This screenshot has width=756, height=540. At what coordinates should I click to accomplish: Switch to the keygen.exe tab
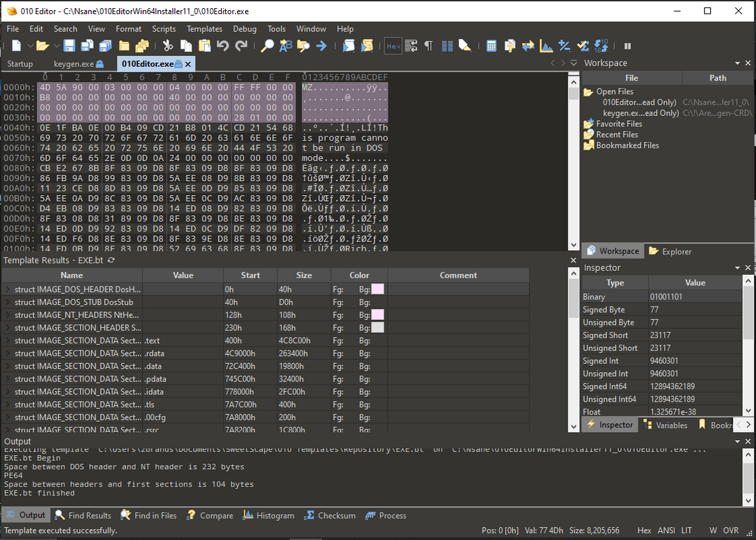click(x=74, y=64)
